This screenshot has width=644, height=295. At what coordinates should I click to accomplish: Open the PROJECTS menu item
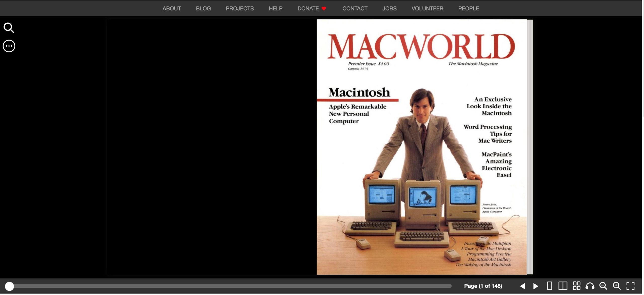pyautogui.click(x=240, y=8)
